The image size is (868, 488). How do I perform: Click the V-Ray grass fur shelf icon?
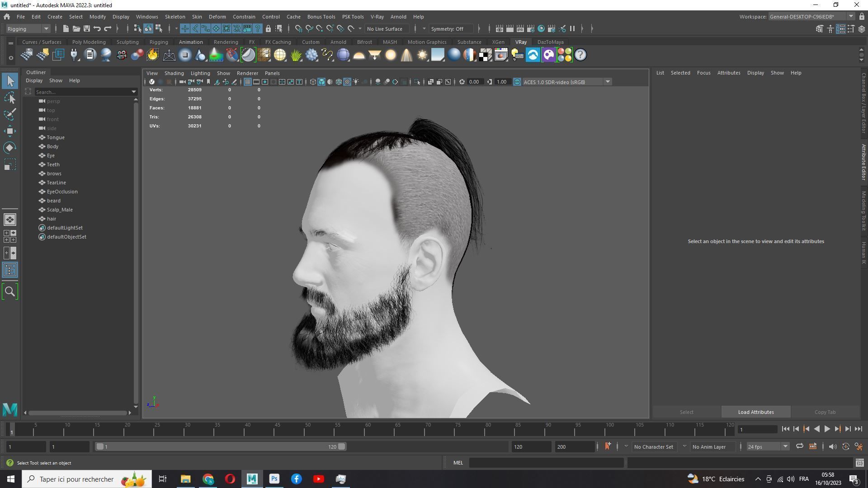point(296,55)
